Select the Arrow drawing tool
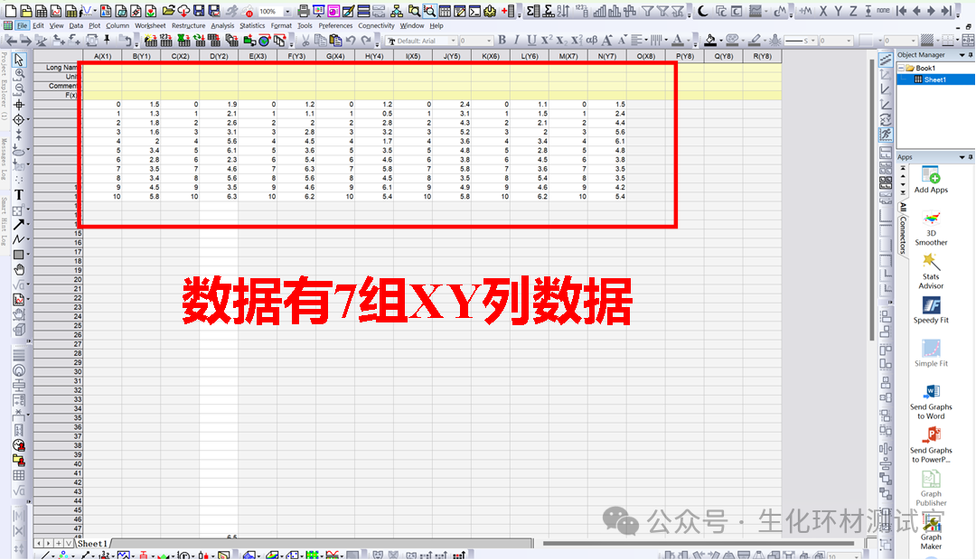The width and height of the screenshot is (976, 560). (x=19, y=224)
